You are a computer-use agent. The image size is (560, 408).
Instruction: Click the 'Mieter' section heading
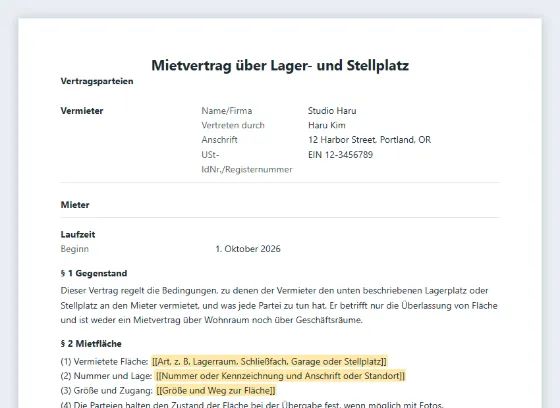[75, 205]
